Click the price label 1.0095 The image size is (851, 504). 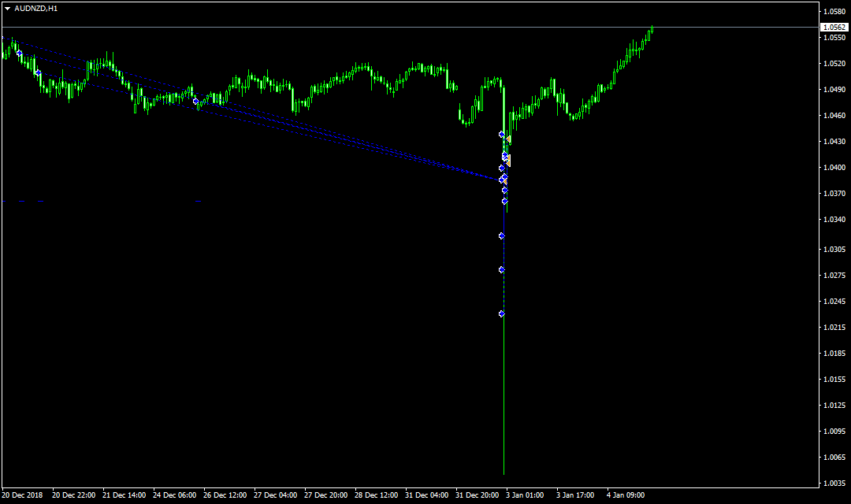point(834,432)
